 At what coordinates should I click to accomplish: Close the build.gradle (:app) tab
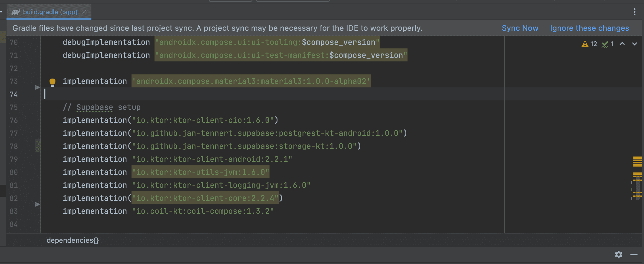pyautogui.click(x=84, y=12)
